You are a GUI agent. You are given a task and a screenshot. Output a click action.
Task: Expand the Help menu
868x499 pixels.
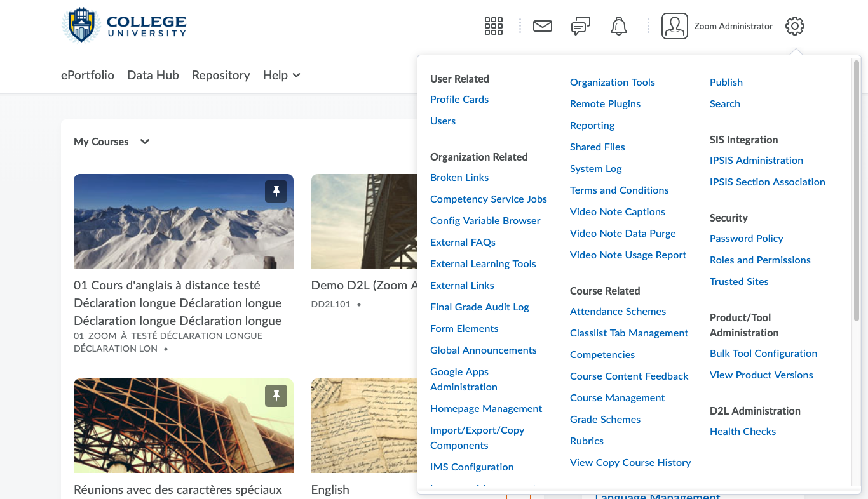click(x=281, y=75)
